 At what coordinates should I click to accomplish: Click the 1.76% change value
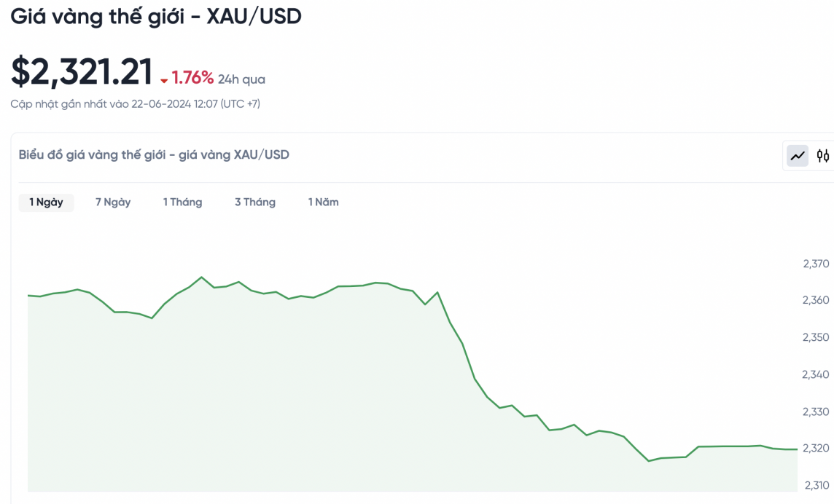[192, 78]
